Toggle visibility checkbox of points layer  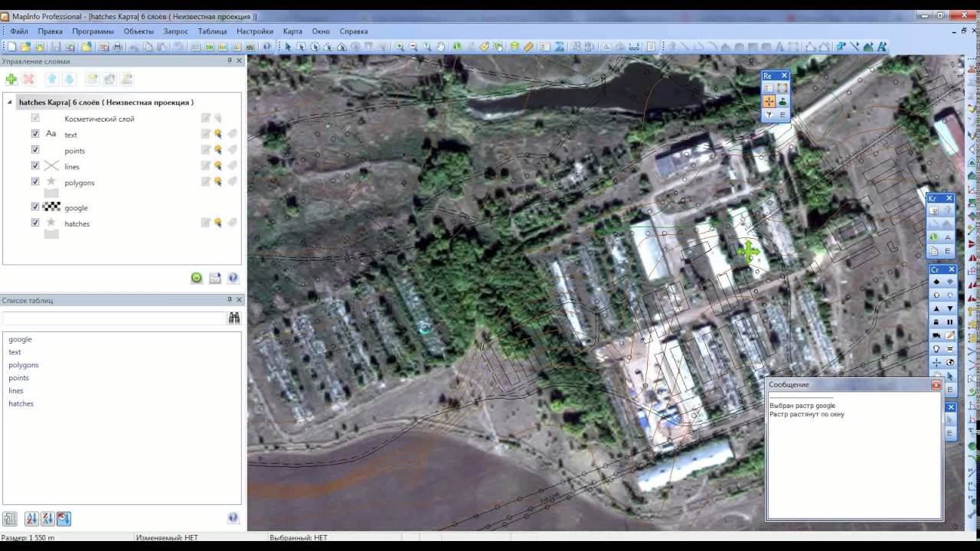35,149
